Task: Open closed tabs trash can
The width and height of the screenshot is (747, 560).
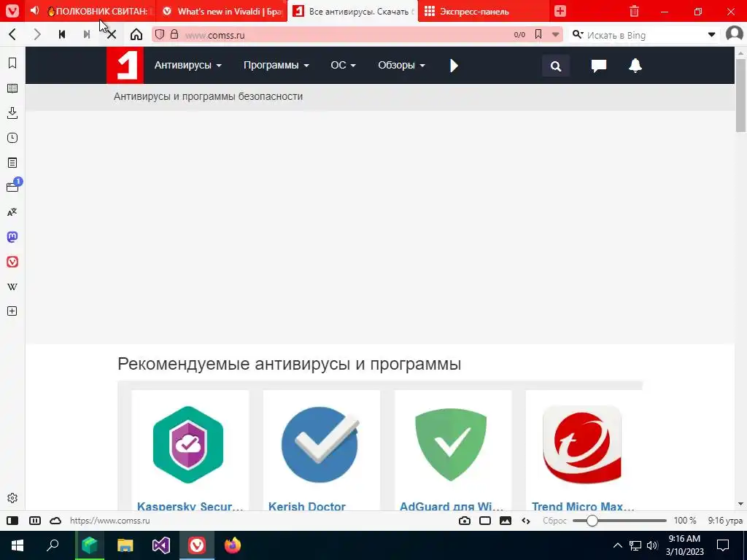Action: 634,11
